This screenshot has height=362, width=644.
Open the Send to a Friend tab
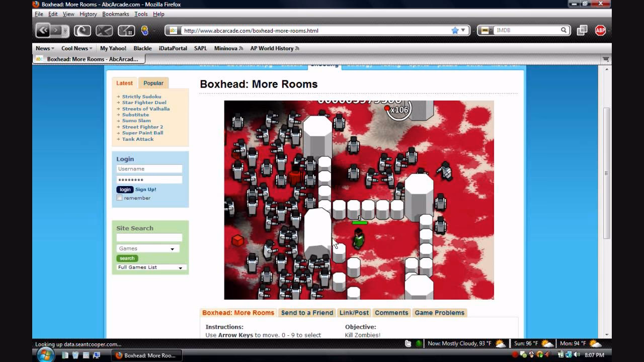click(x=307, y=313)
